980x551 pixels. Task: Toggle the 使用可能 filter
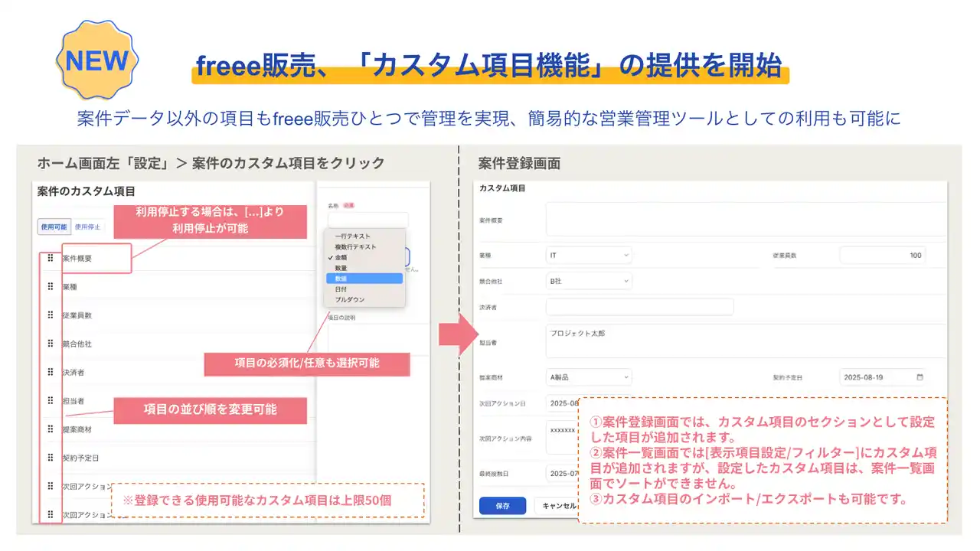(53, 227)
